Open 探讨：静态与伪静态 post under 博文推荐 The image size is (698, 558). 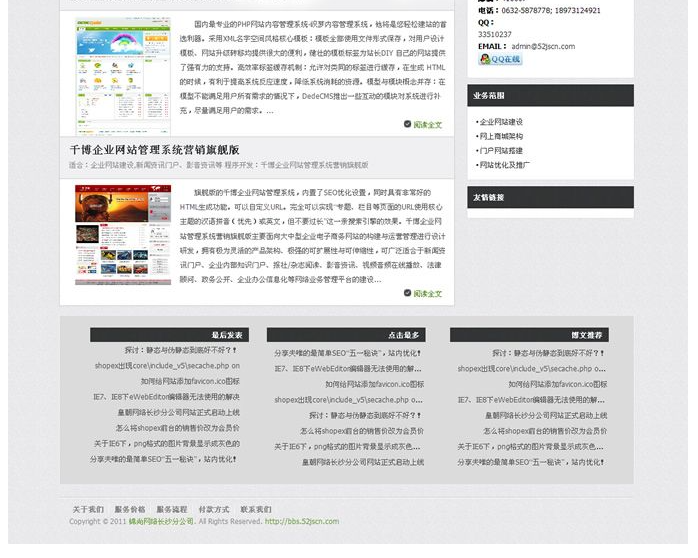coord(548,353)
